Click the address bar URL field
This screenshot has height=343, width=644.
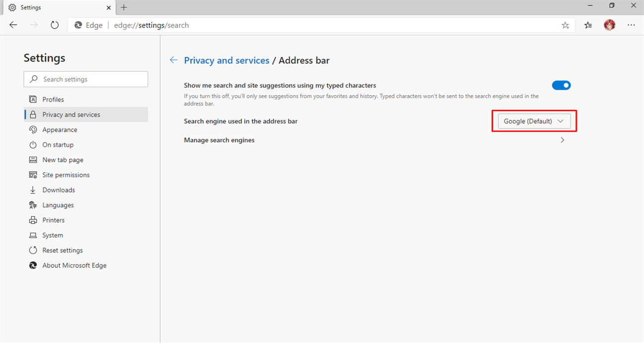(x=317, y=25)
